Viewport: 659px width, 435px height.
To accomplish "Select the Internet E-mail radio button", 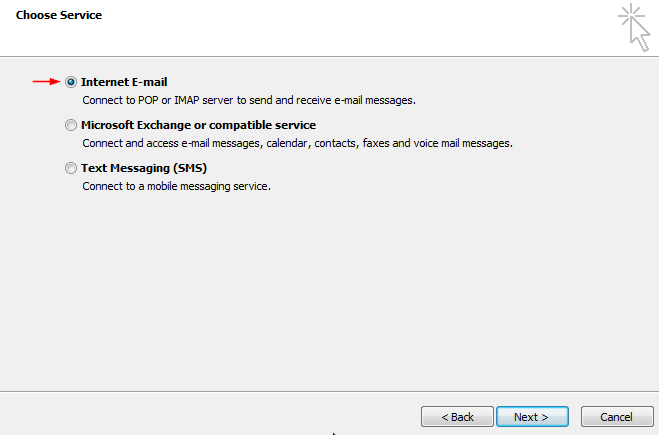I will 71,82.
